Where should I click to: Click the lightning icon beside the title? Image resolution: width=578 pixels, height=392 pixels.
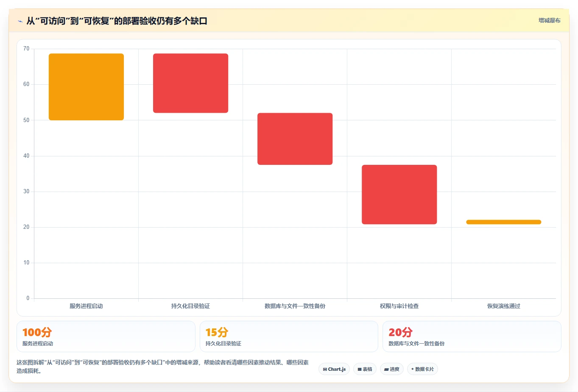(x=20, y=21)
